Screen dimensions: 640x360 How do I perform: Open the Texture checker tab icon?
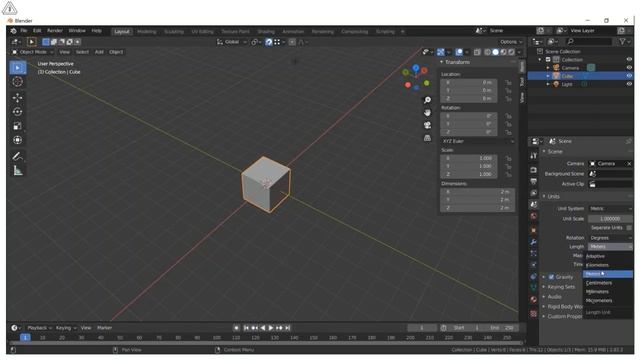tap(533, 313)
